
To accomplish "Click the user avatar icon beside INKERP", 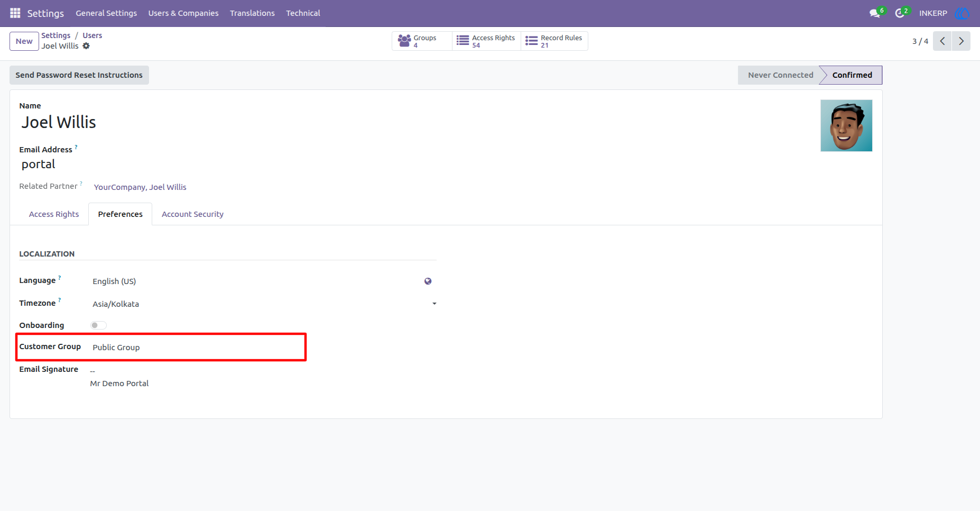I will [962, 13].
